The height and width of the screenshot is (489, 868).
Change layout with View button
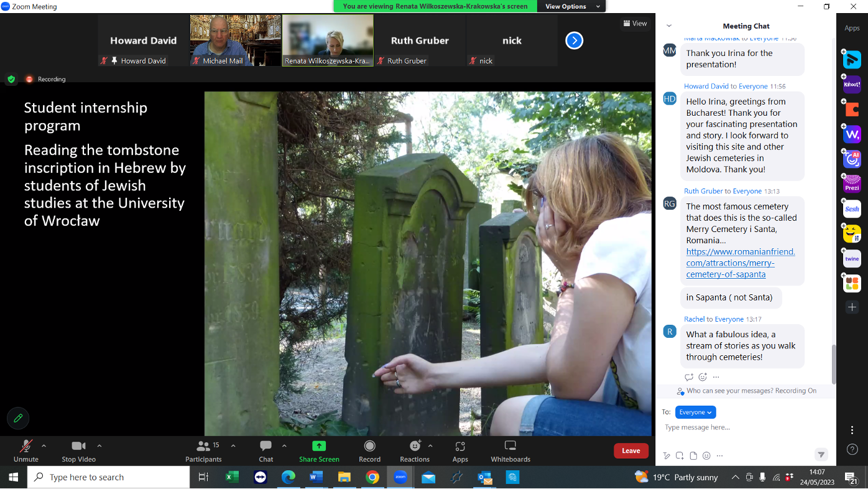pyautogui.click(x=635, y=23)
